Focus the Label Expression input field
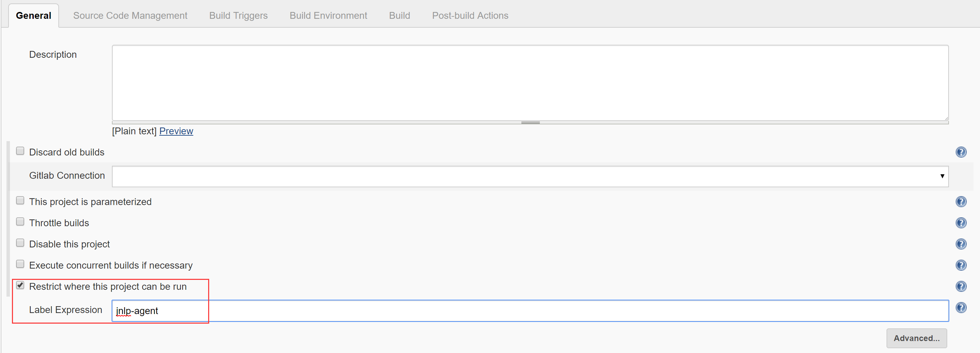Image resolution: width=980 pixels, height=353 pixels. pos(530,311)
